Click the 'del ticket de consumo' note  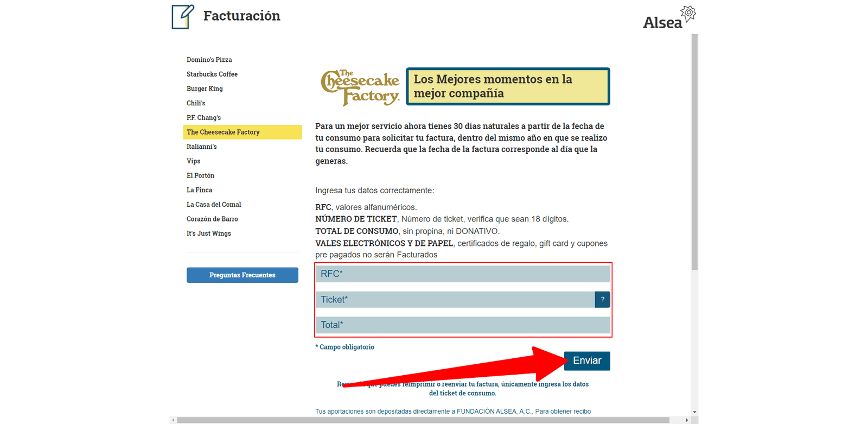[463, 393]
